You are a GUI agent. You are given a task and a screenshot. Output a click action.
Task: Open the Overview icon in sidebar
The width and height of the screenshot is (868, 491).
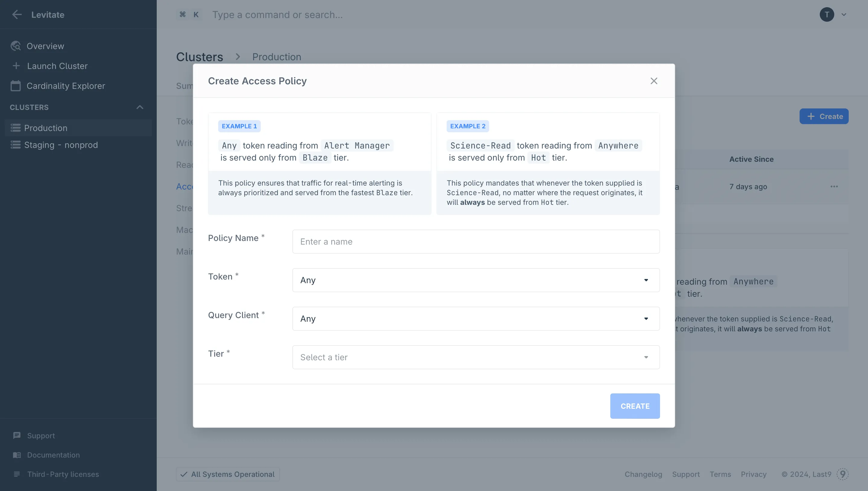coord(16,46)
